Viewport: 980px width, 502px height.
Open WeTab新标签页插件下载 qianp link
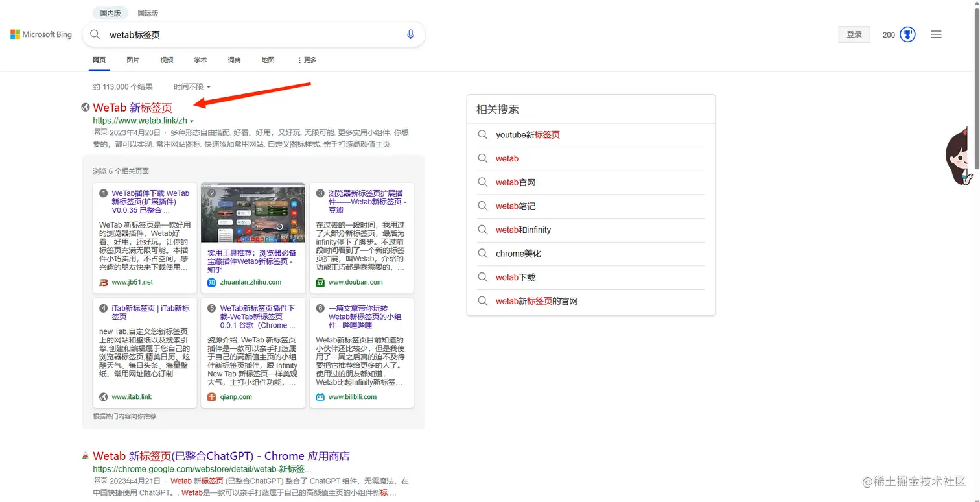[258, 317]
